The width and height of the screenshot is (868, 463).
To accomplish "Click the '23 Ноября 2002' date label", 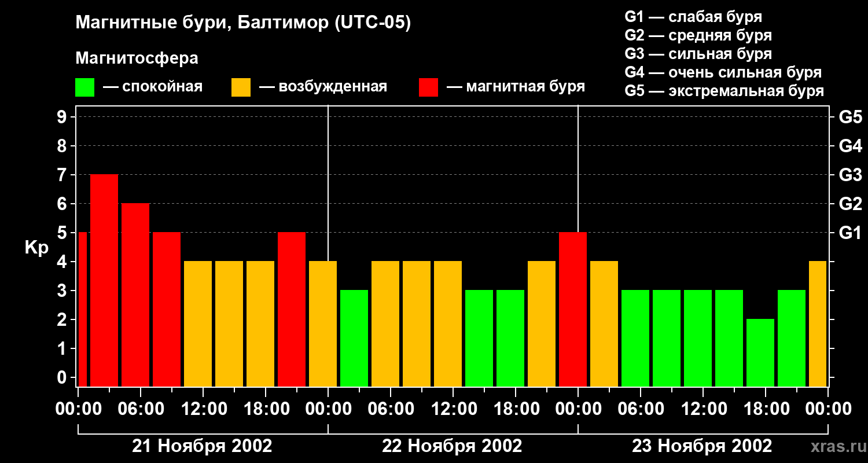I will pyautogui.click(x=702, y=446).
